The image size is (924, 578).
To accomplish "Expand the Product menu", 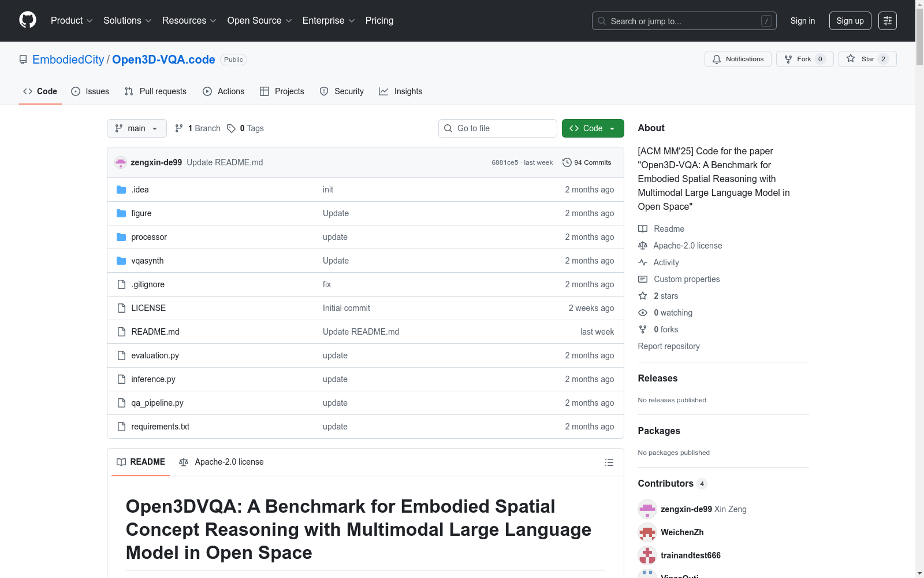I will [72, 21].
